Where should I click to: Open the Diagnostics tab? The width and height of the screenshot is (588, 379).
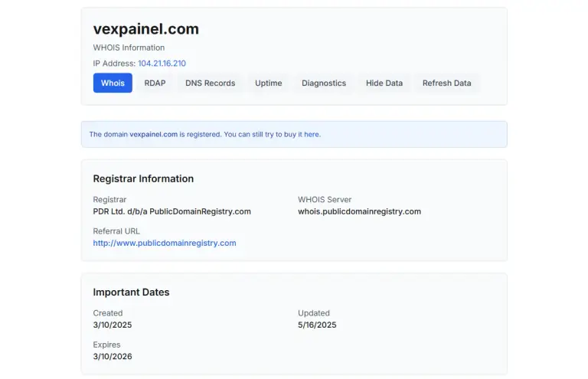(324, 83)
